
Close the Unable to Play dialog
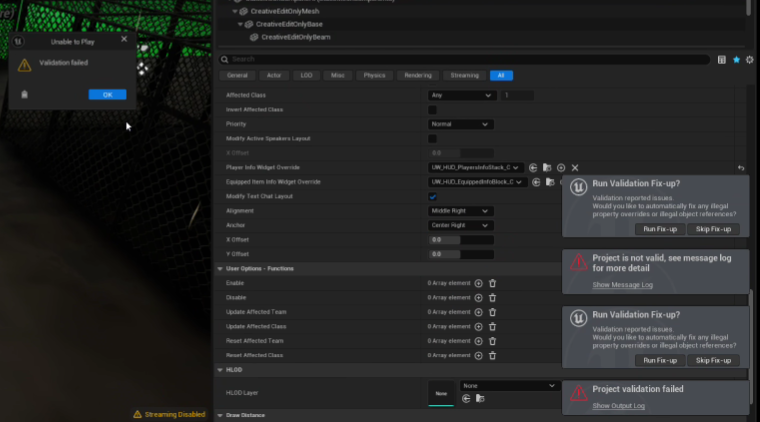124,39
